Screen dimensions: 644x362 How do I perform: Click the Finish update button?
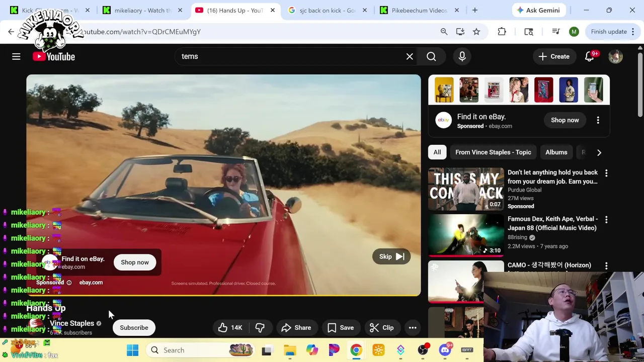[613, 32]
